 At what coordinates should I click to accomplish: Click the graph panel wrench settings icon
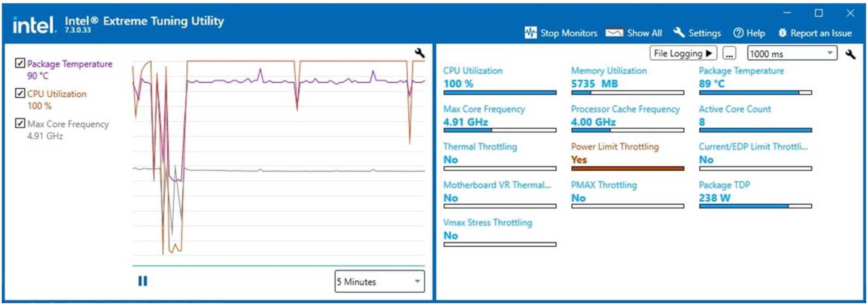pyautogui.click(x=419, y=53)
